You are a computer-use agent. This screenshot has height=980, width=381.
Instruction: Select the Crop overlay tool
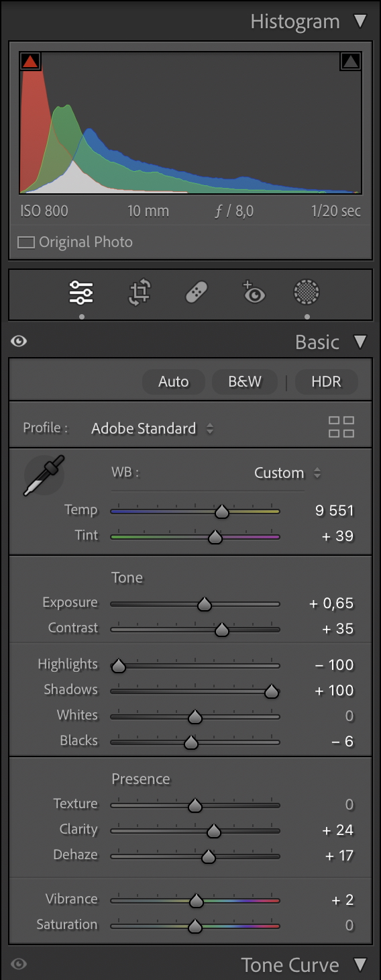click(140, 293)
